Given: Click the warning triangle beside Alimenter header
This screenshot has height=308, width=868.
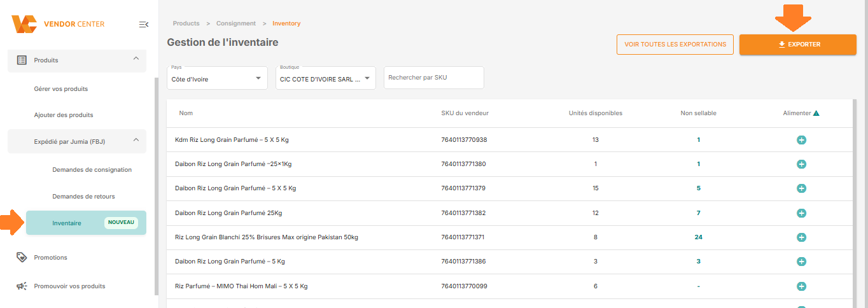Looking at the screenshot, I should (x=816, y=113).
